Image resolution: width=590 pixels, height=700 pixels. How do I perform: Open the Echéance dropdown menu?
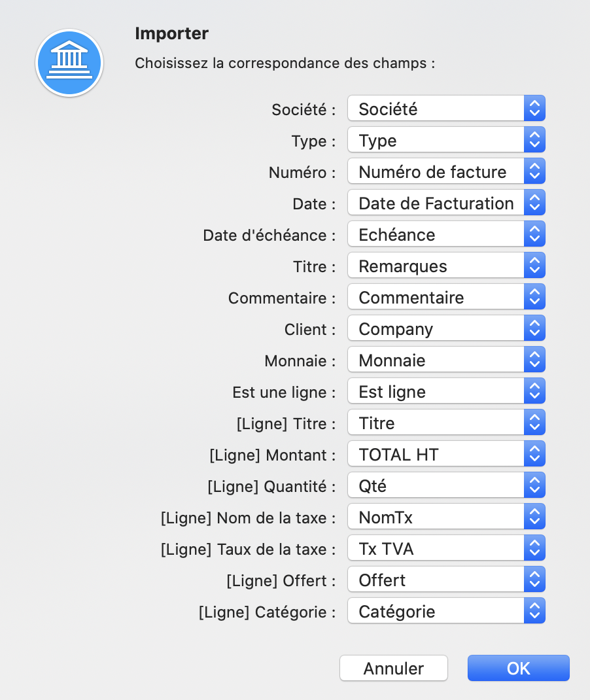tap(446, 234)
